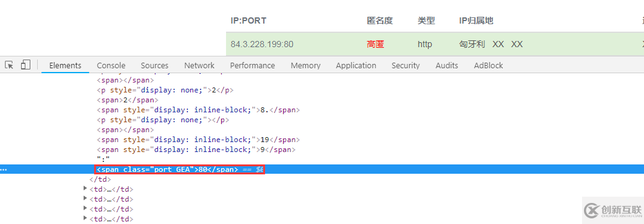Select the inline-block span containing 19

click(x=198, y=140)
